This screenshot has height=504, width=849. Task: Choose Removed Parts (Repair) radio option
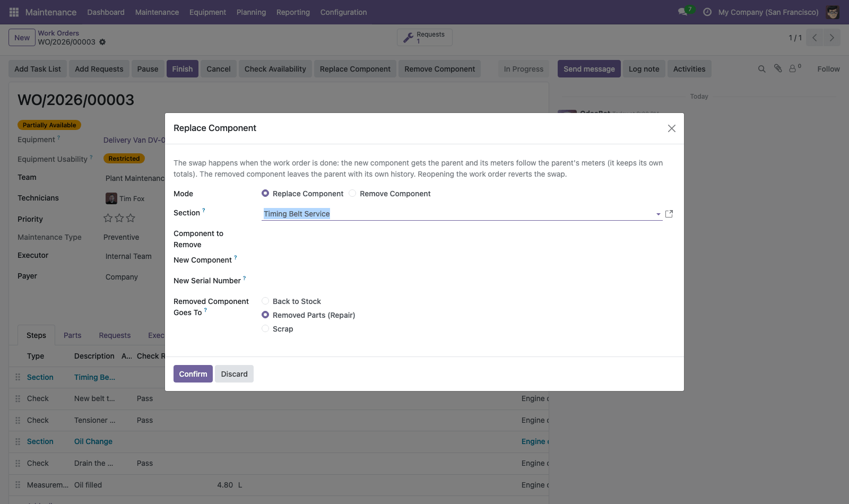[265, 315]
